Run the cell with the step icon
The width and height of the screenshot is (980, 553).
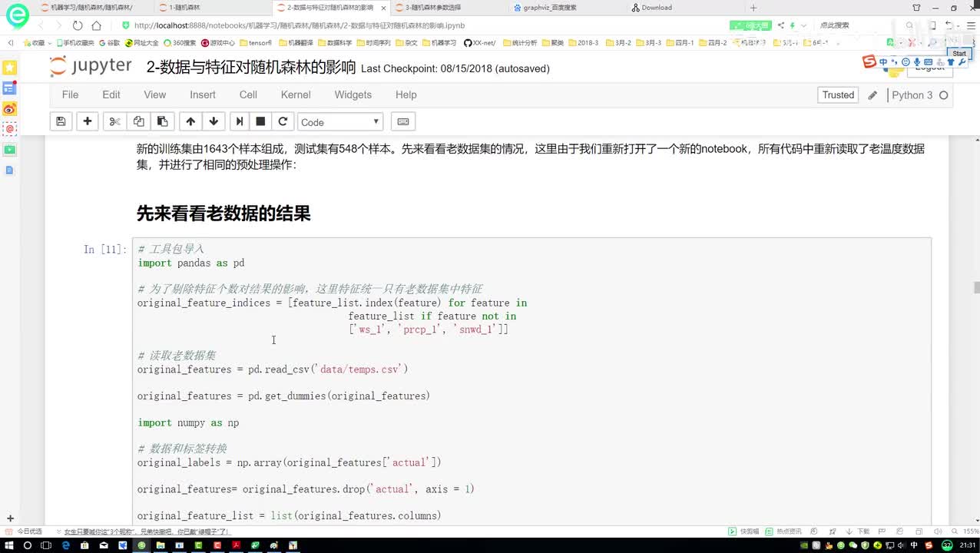(x=240, y=121)
